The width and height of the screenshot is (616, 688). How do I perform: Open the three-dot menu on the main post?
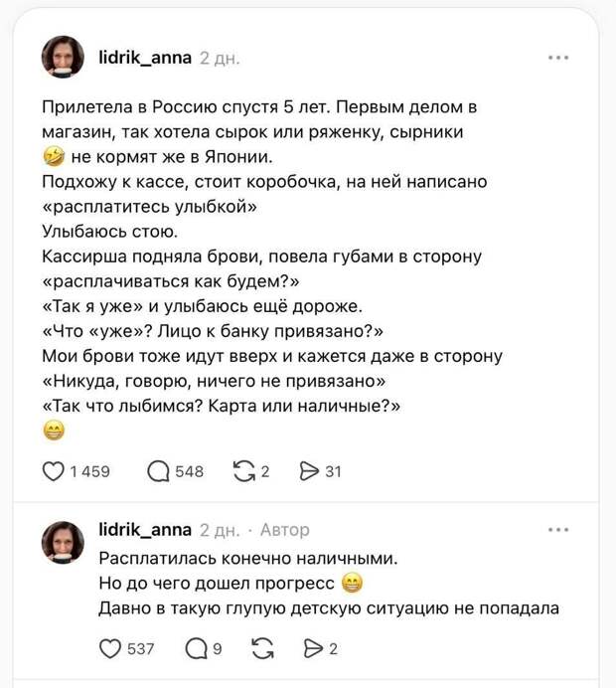(x=558, y=58)
